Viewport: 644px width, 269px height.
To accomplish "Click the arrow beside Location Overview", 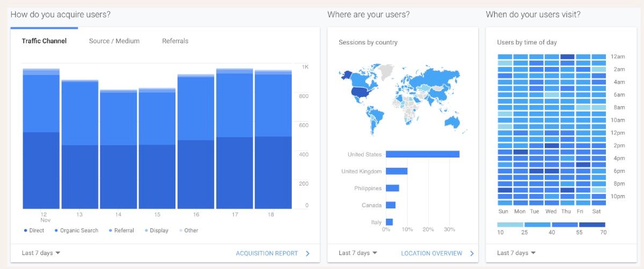I will [472, 253].
